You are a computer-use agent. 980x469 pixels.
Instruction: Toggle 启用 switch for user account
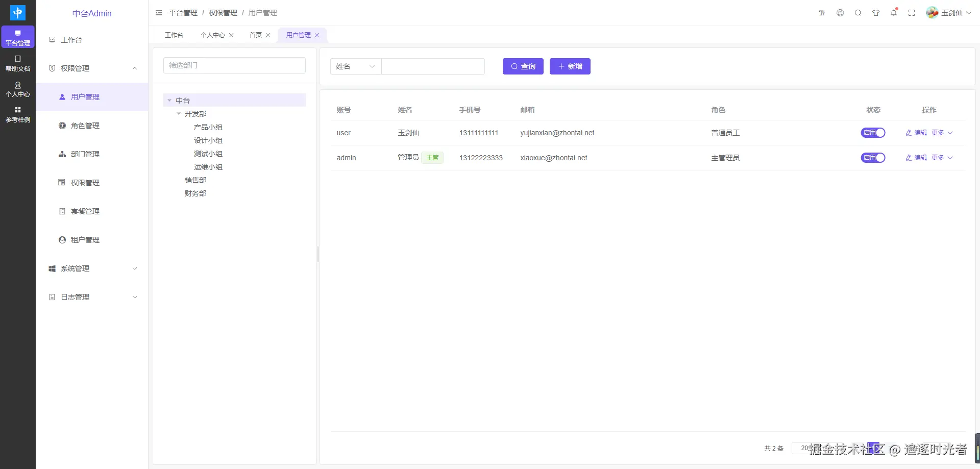tap(873, 133)
